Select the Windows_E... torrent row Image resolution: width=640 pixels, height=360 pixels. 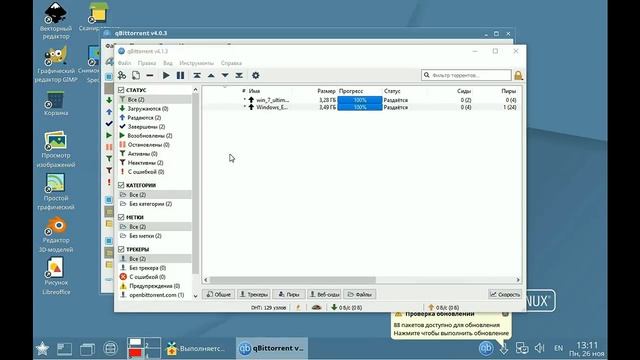362,107
